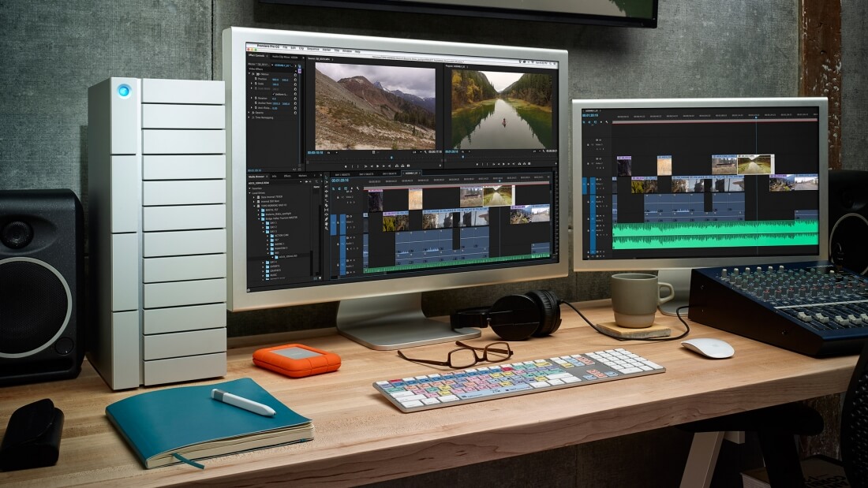
Task: Click the Snap magnet icon in timeline
Action: click(338, 189)
